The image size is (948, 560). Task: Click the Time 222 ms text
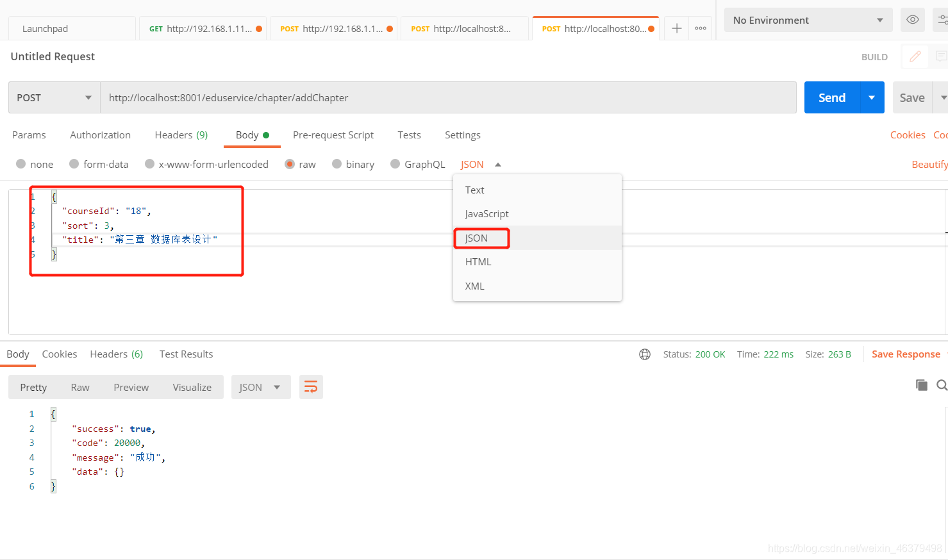coord(765,354)
